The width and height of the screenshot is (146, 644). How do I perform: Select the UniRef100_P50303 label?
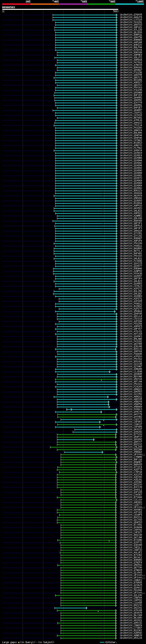(131, 87)
